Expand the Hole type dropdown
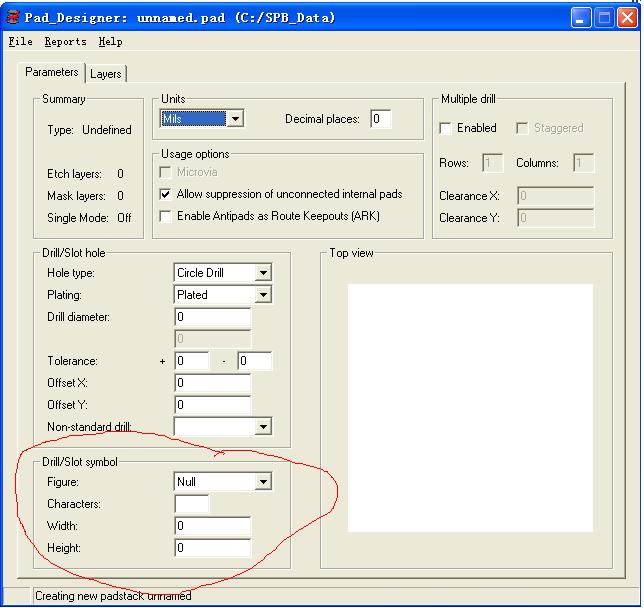644x608 pixels. tap(223, 273)
